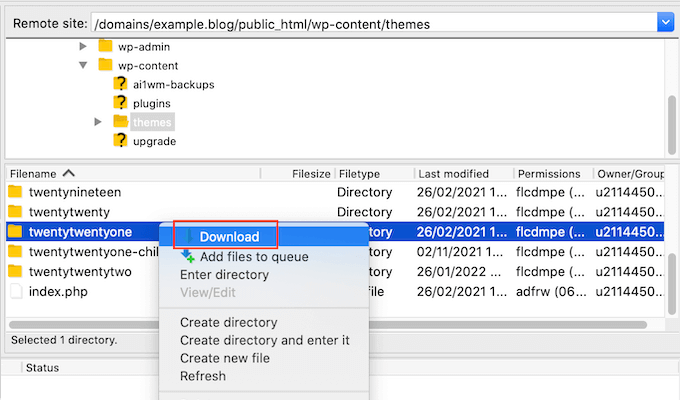Click the Add files to queue icon

point(188,256)
